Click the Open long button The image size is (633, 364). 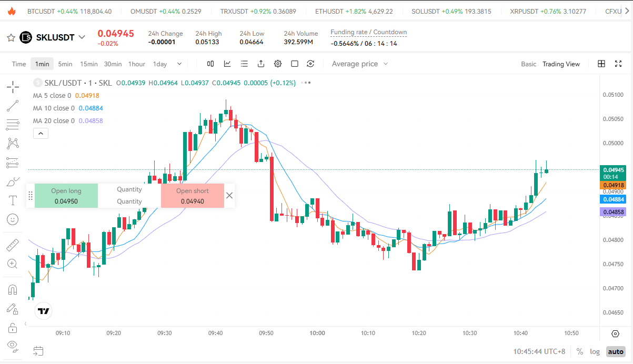66,196
